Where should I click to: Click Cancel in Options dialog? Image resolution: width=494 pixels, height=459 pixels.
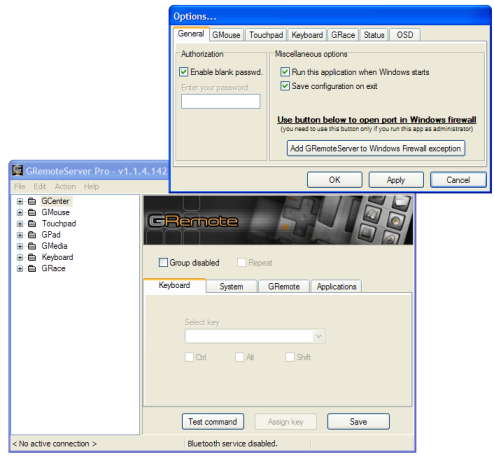coord(458,180)
